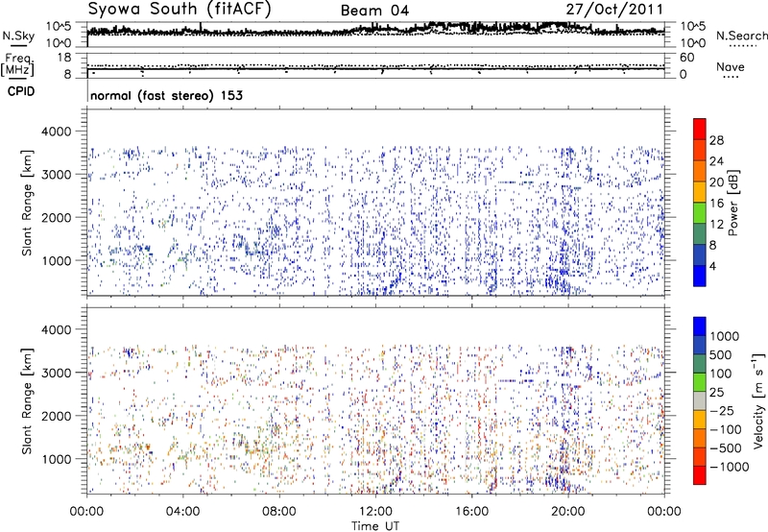Click the 'Nave' legend label

pyautogui.click(x=731, y=66)
